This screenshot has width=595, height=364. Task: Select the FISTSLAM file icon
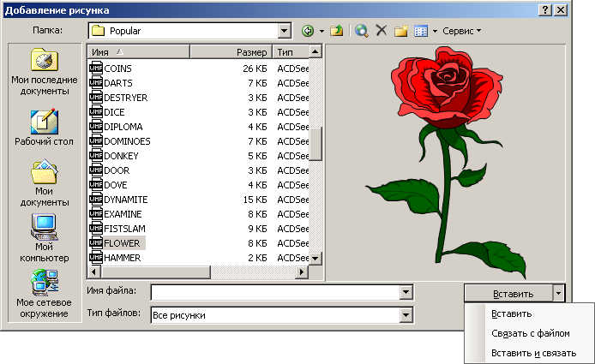[x=96, y=229]
